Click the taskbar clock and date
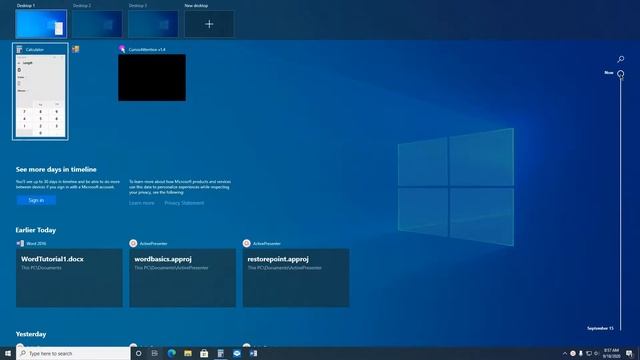 coord(611,353)
